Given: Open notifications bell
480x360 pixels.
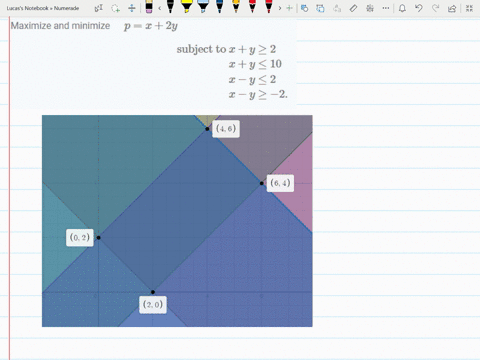Looking at the screenshot, I should point(402,8).
